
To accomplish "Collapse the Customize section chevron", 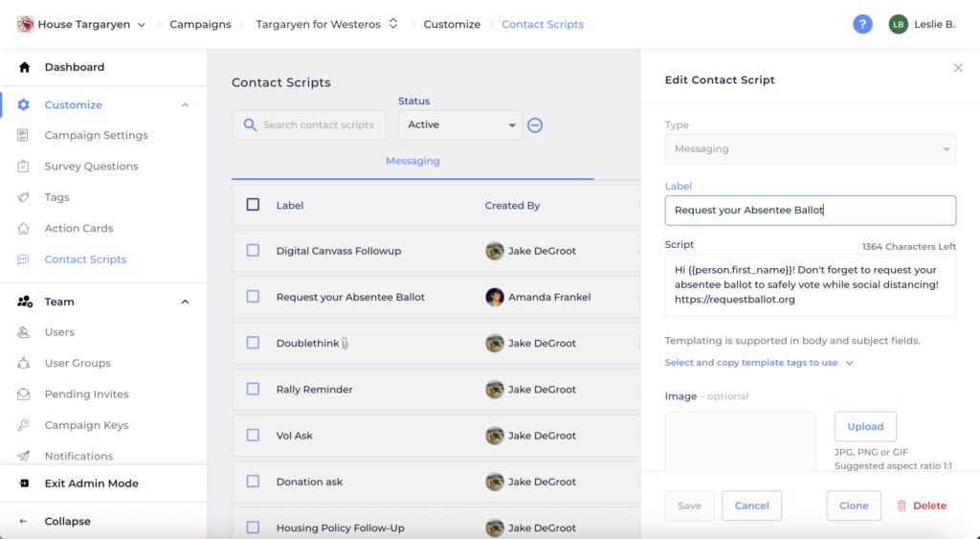I will click(x=185, y=105).
